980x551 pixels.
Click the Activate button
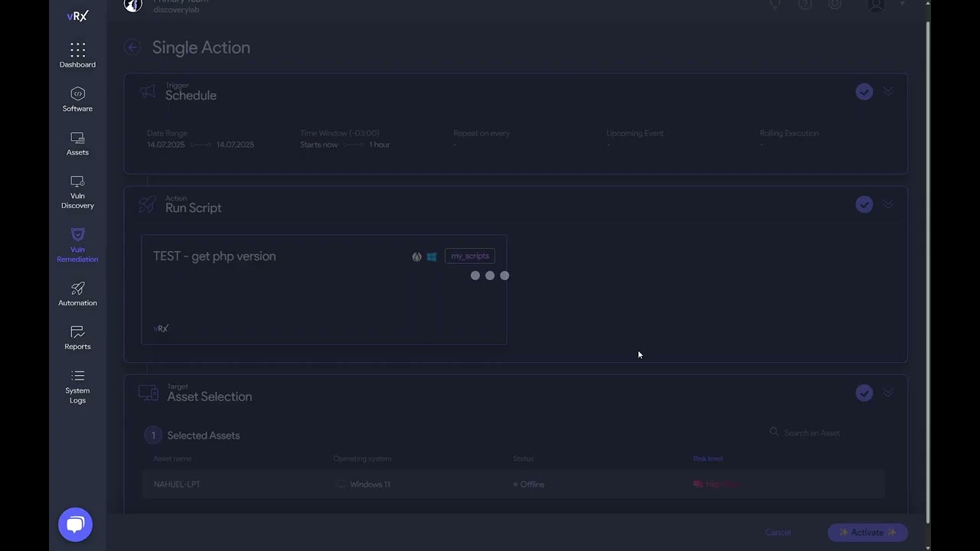[x=867, y=533]
